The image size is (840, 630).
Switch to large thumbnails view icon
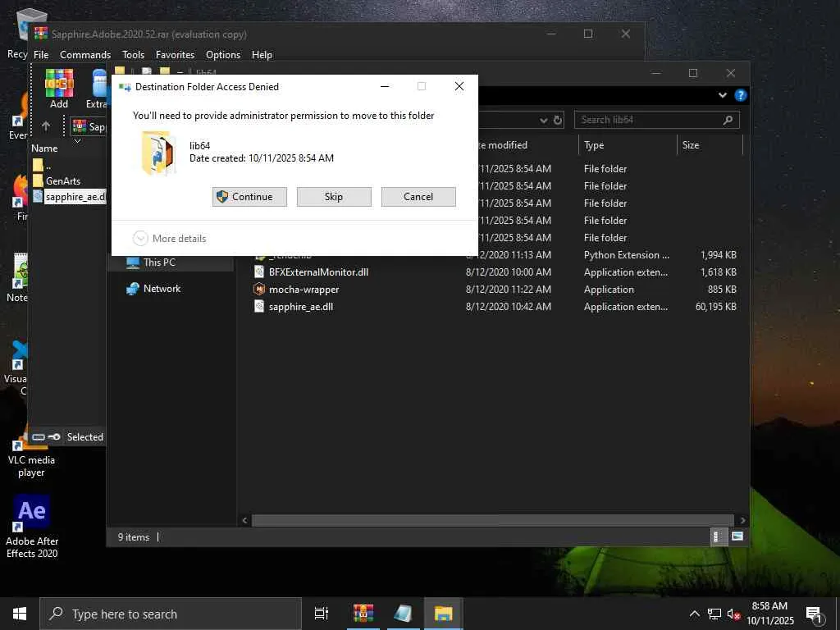point(737,536)
